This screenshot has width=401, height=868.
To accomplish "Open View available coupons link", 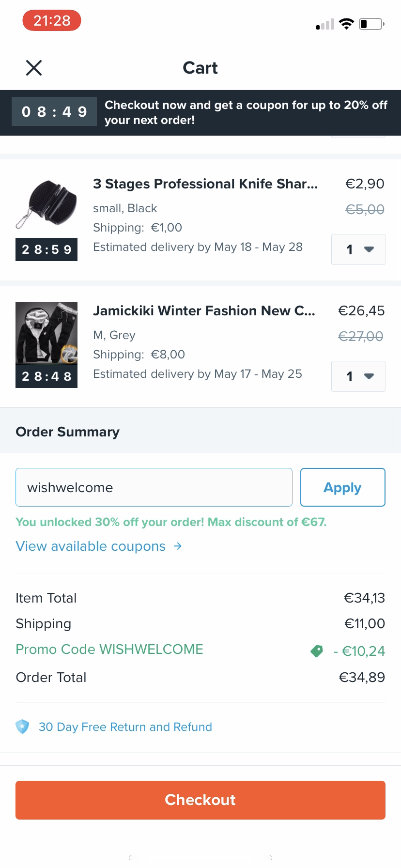I will pos(91,546).
